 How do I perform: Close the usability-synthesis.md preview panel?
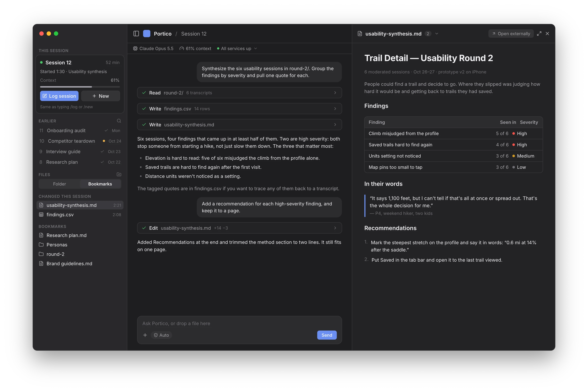click(x=548, y=34)
